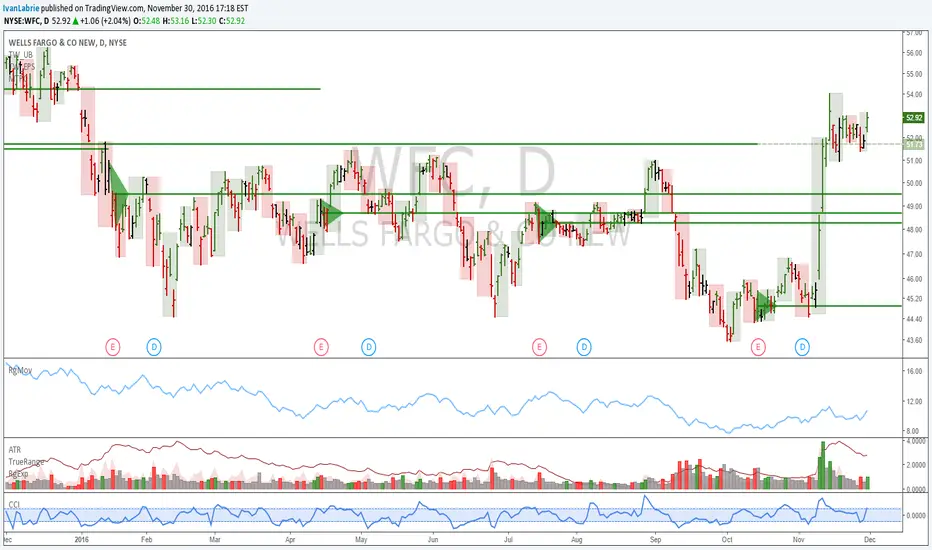Click the 44.40 price axis label
932x550 pixels.
click(x=914, y=319)
